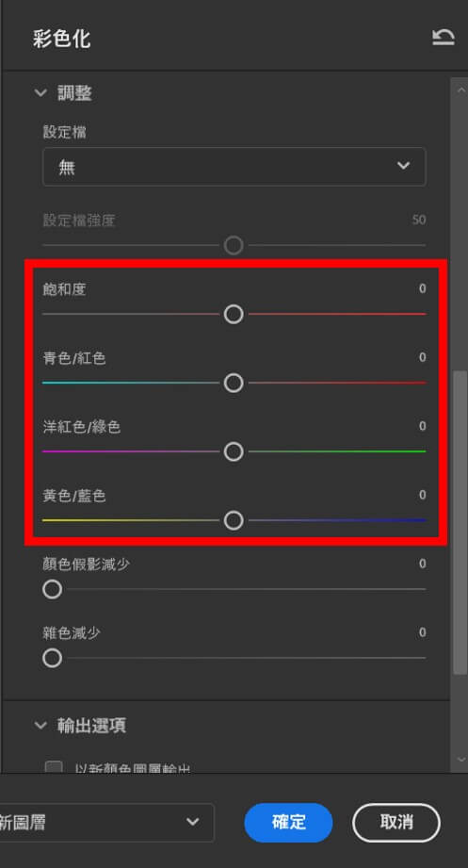Open the 設定檔 dropdown showing 無

tap(234, 166)
